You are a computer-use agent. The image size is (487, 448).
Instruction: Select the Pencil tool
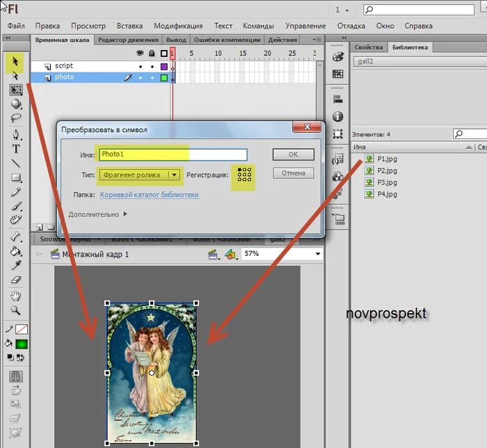point(15,192)
